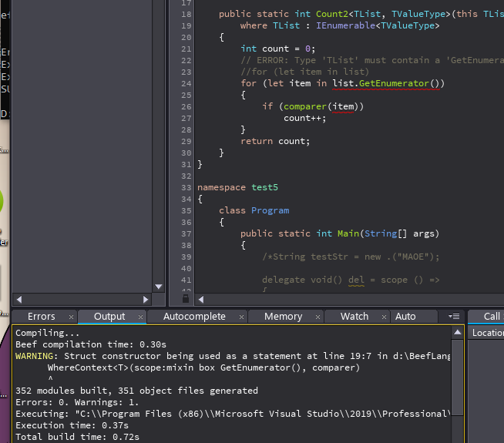Open the Memory tab
This screenshot has width=504, height=443.
point(283,317)
